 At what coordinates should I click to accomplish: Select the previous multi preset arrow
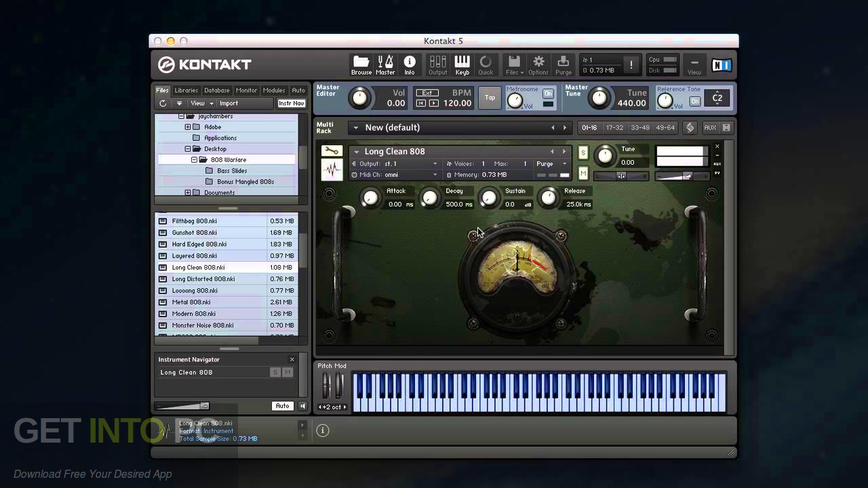(x=553, y=127)
